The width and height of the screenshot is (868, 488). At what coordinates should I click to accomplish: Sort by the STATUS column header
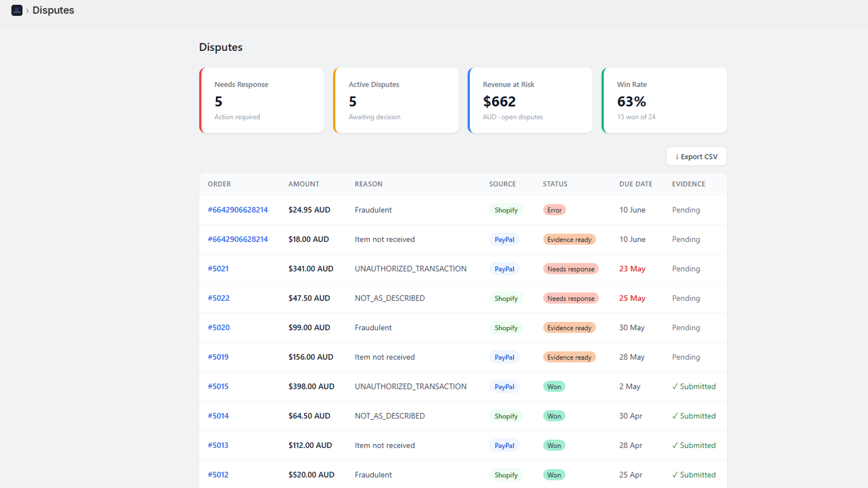[555, 184]
